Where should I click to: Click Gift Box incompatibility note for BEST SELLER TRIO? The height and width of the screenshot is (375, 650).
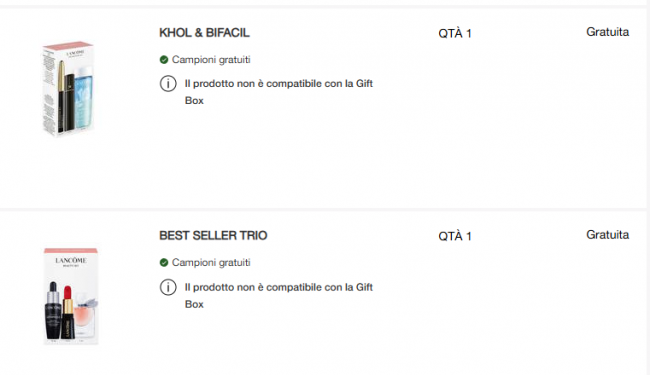(x=279, y=295)
